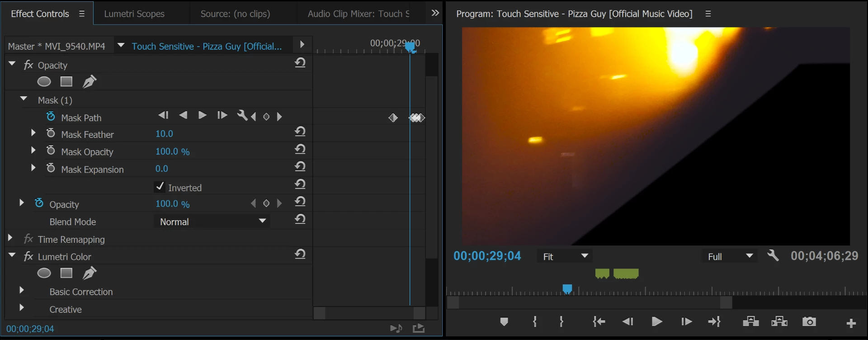The image size is (868, 340).
Task: Switch to the Source (no clips) tab
Action: [235, 14]
